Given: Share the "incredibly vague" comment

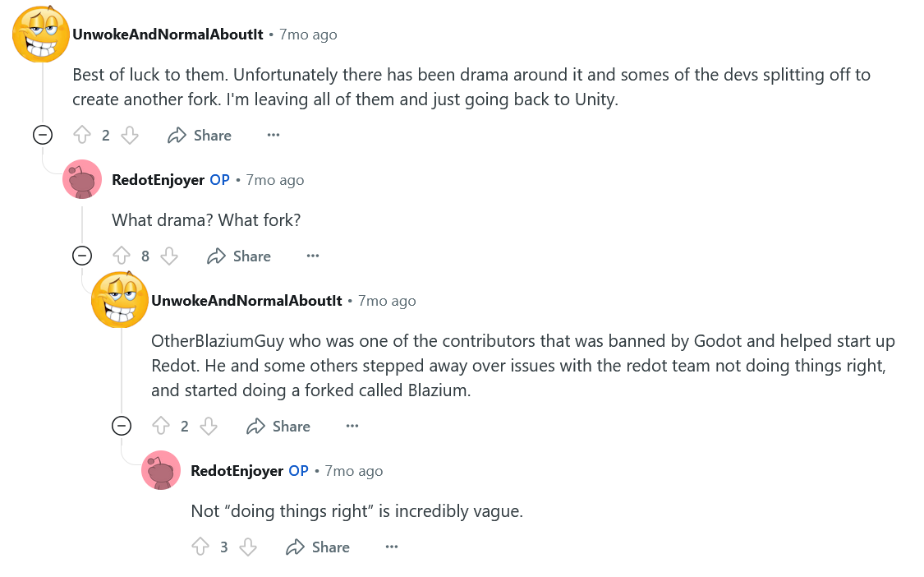Looking at the screenshot, I should point(317,547).
